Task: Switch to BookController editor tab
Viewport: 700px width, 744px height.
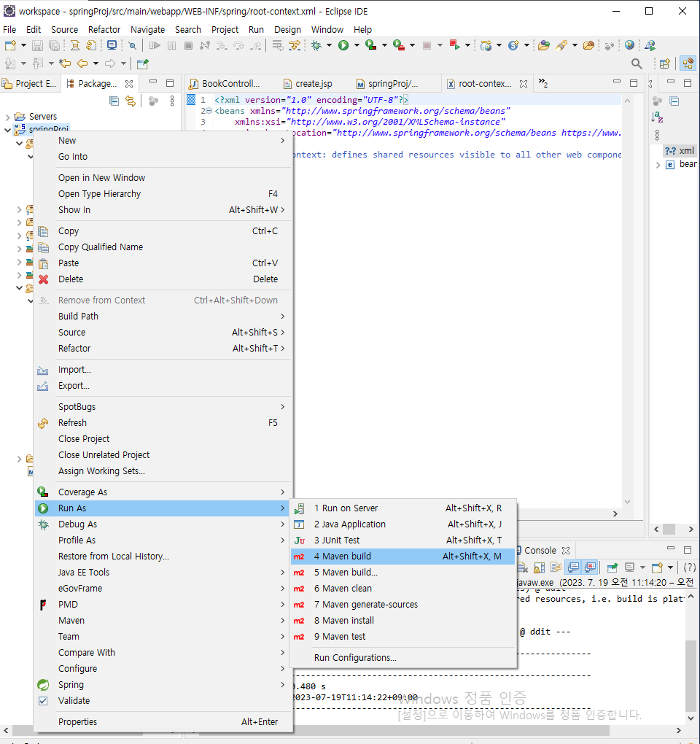Action: pos(225,84)
